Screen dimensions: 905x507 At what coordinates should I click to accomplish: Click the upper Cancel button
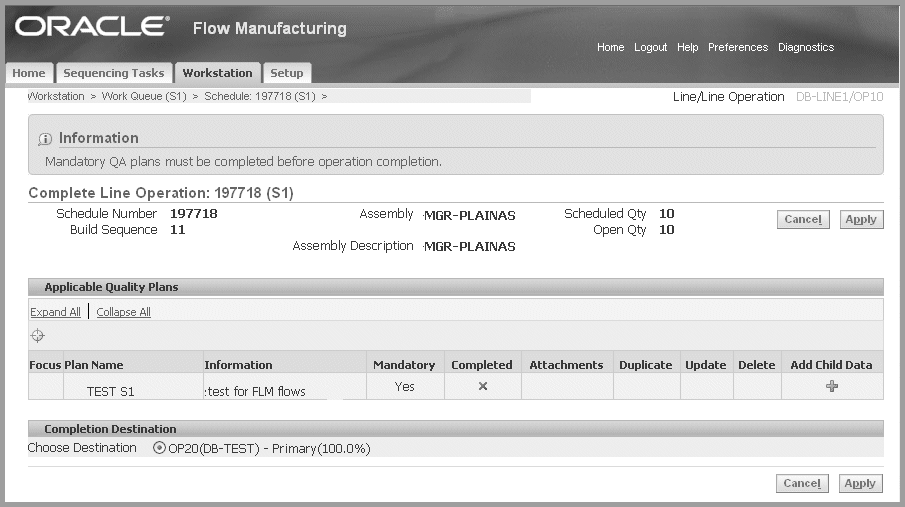pos(803,219)
